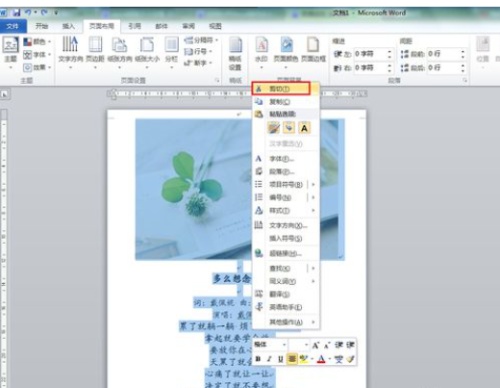Expand Bullets (项目符号) submenu arrow

(313, 184)
